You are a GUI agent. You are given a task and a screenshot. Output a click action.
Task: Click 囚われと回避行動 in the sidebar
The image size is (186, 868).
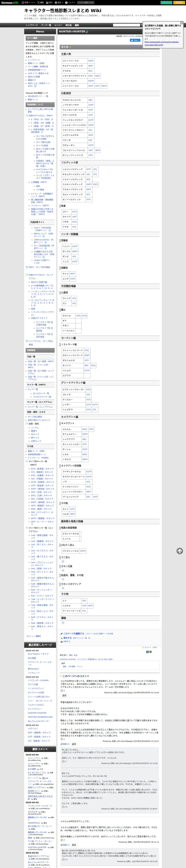coord(39,282)
